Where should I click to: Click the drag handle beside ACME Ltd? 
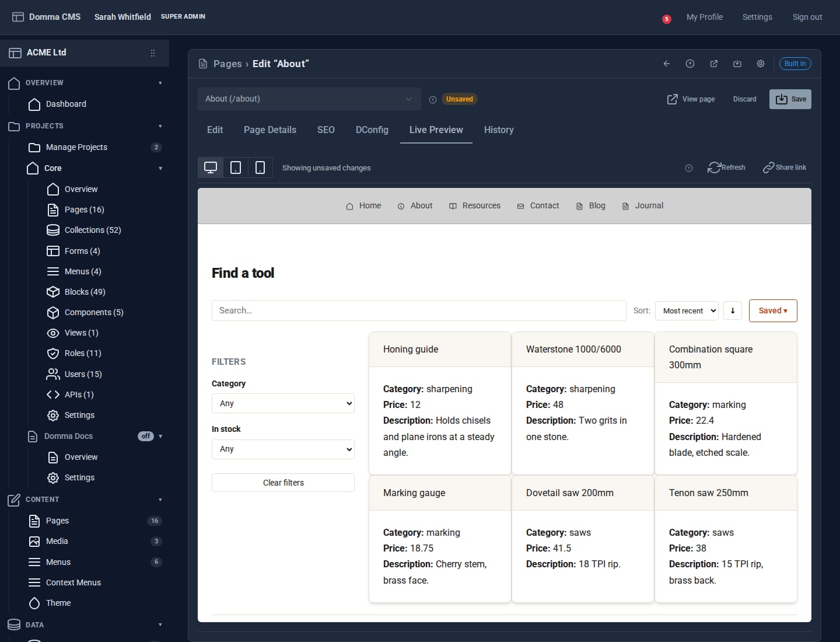tap(153, 53)
